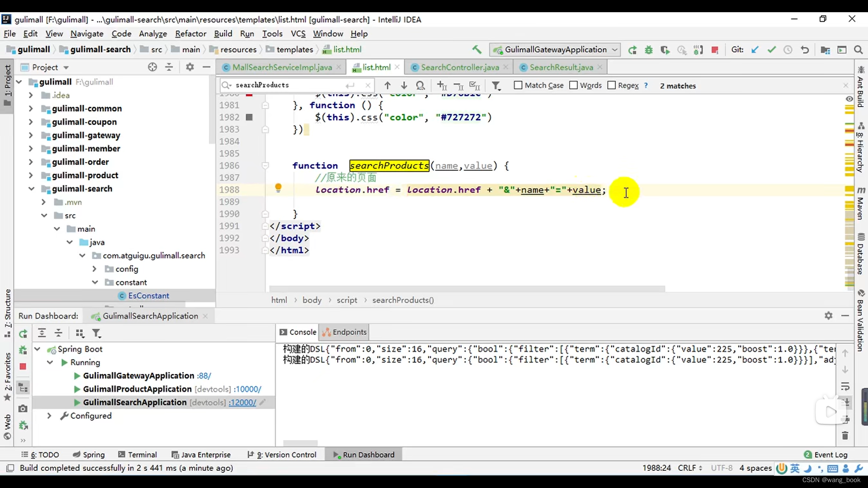Click the editor horizontal scrollbar
The width and height of the screenshot is (868, 488).
[467, 289]
